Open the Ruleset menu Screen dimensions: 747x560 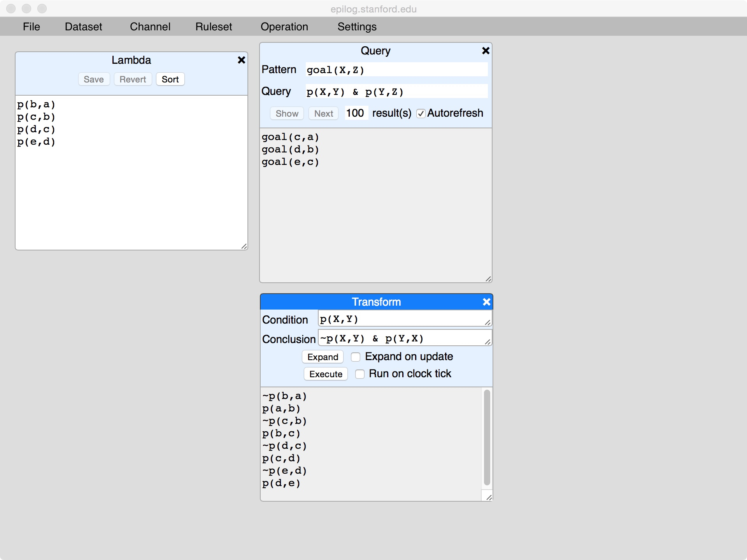(214, 26)
